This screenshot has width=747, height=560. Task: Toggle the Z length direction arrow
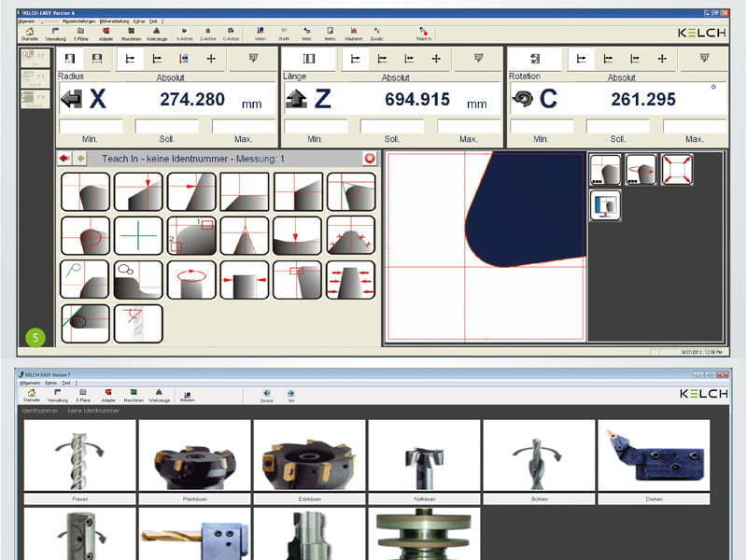(x=296, y=99)
